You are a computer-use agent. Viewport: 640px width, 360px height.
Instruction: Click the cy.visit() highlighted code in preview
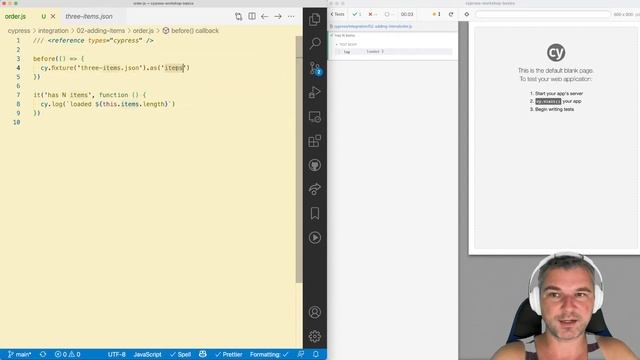tap(548, 101)
